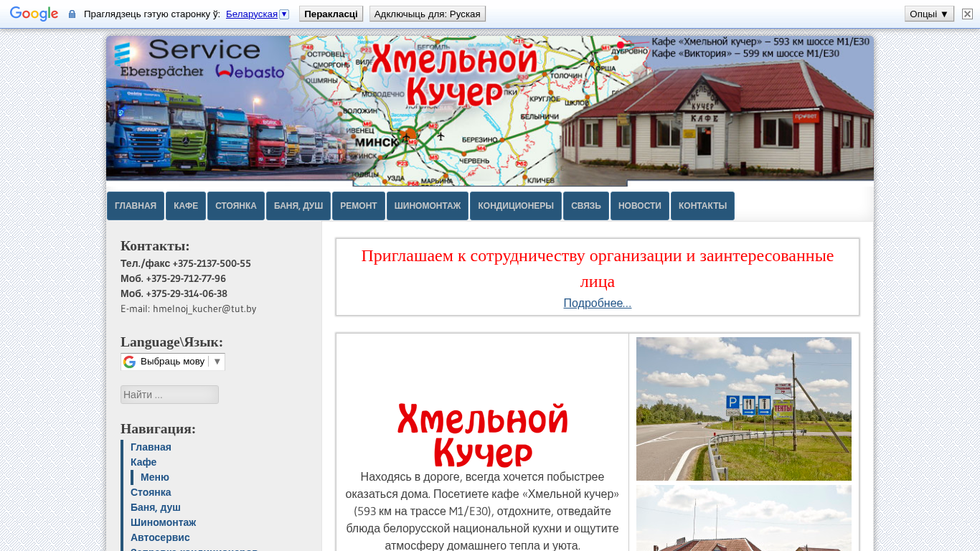Image resolution: width=980 pixels, height=551 pixels.
Task: Go to Кафе in sidebar navigation
Action: pyautogui.click(x=143, y=462)
